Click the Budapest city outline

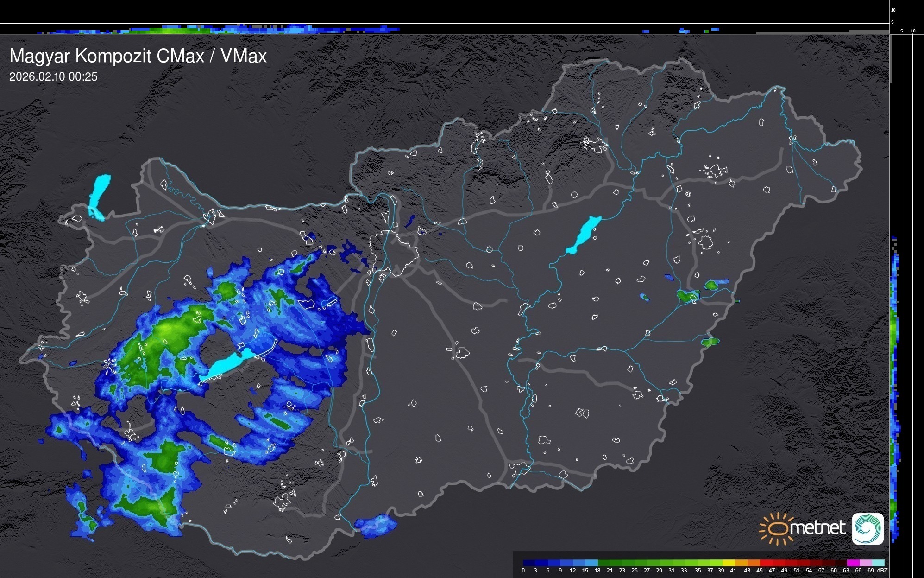394,253
